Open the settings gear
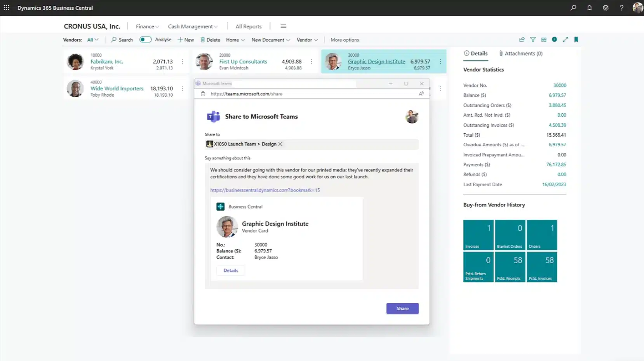Screen dimensions: 644x361 click(606, 8)
